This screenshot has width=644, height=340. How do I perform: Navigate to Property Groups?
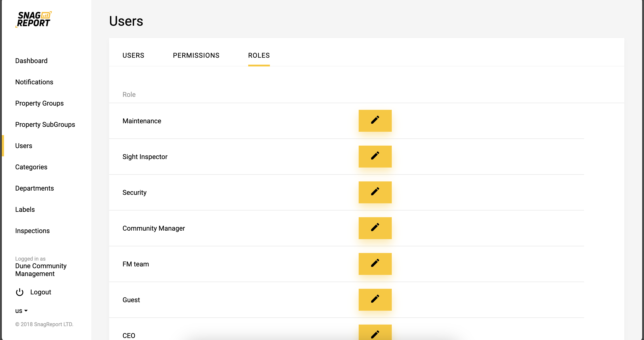click(x=39, y=103)
